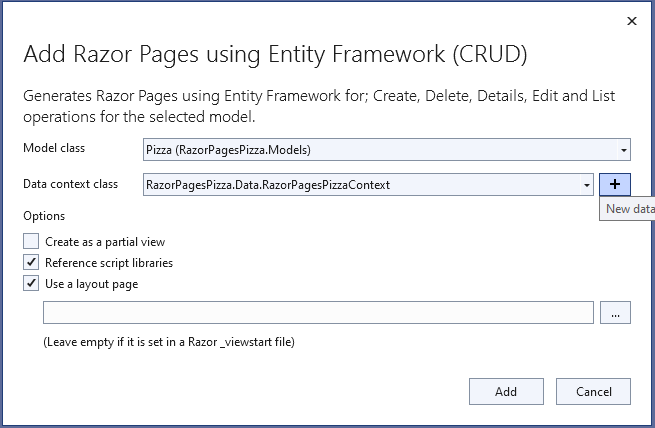Click the "Use a layout page" label text
This screenshot has height=428, width=655.
pyautogui.click(x=91, y=283)
